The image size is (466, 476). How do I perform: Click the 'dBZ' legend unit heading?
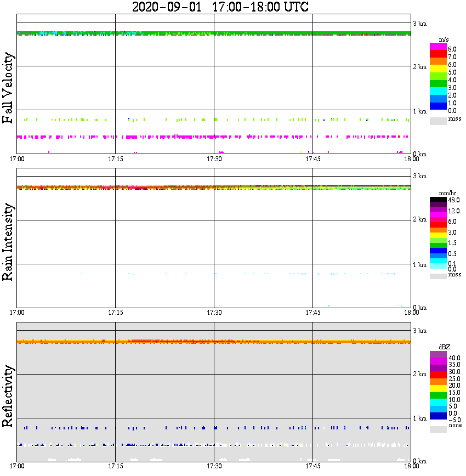[444, 347]
